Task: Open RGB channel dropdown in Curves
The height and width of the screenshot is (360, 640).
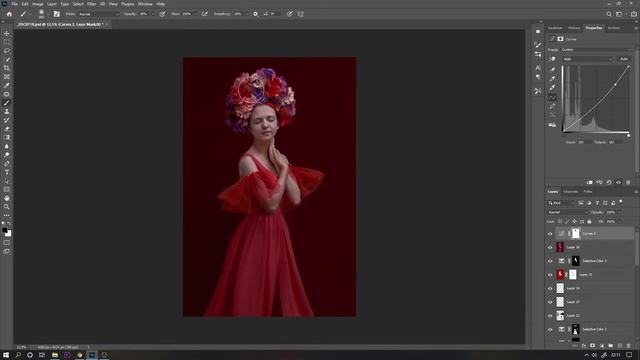Action: point(587,59)
